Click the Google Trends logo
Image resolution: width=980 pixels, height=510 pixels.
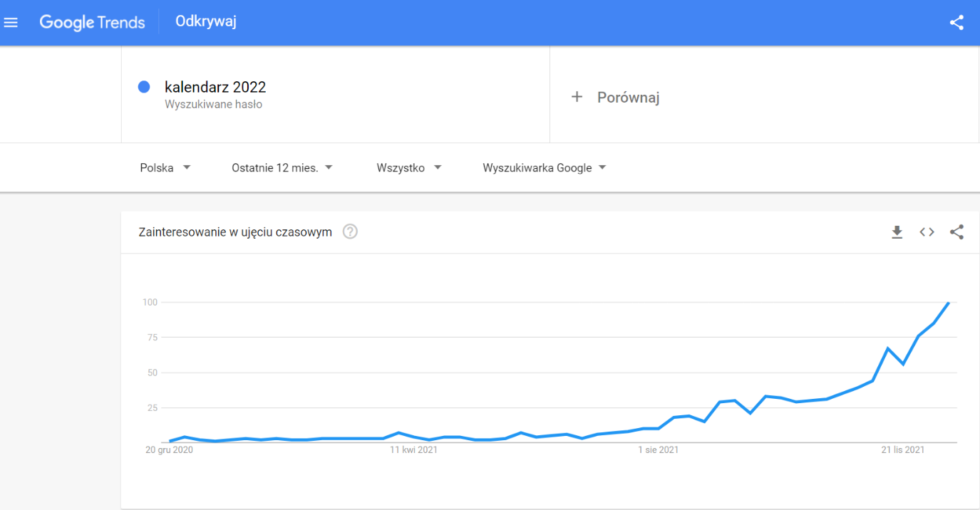[x=92, y=22]
